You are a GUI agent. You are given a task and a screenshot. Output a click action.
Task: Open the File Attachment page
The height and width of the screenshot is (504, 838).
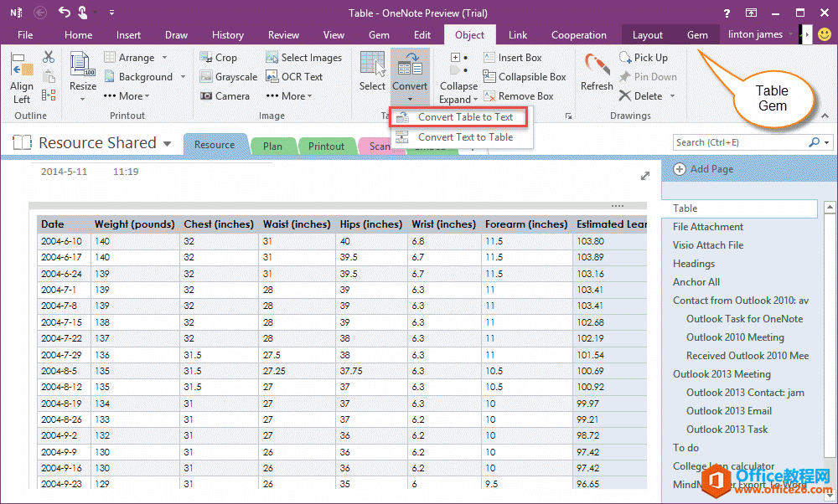click(x=708, y=227)
